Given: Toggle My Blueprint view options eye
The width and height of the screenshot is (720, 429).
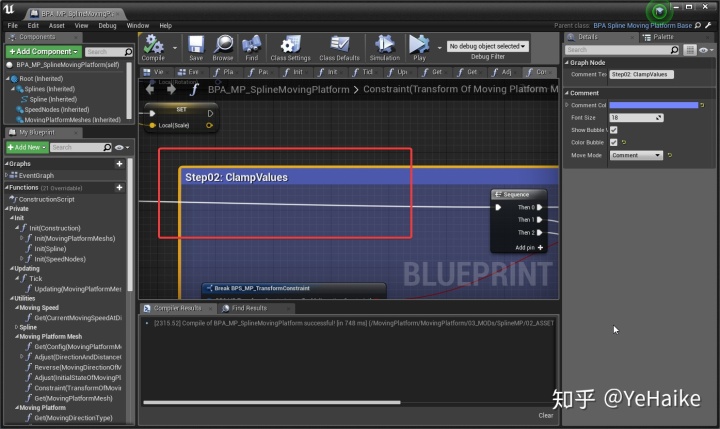Looking at the screenshot, I should 122,147.
